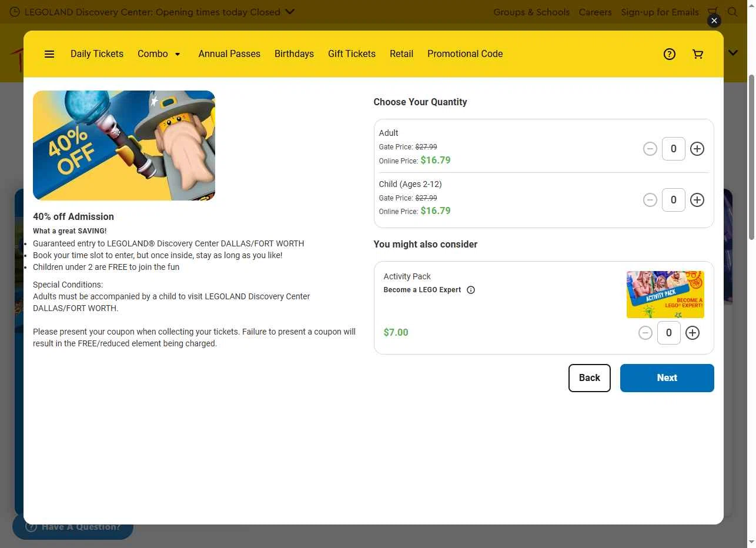This screenshot has width=756, height=548.
Task: Open the help question mark icon
Action: (670, 54)
